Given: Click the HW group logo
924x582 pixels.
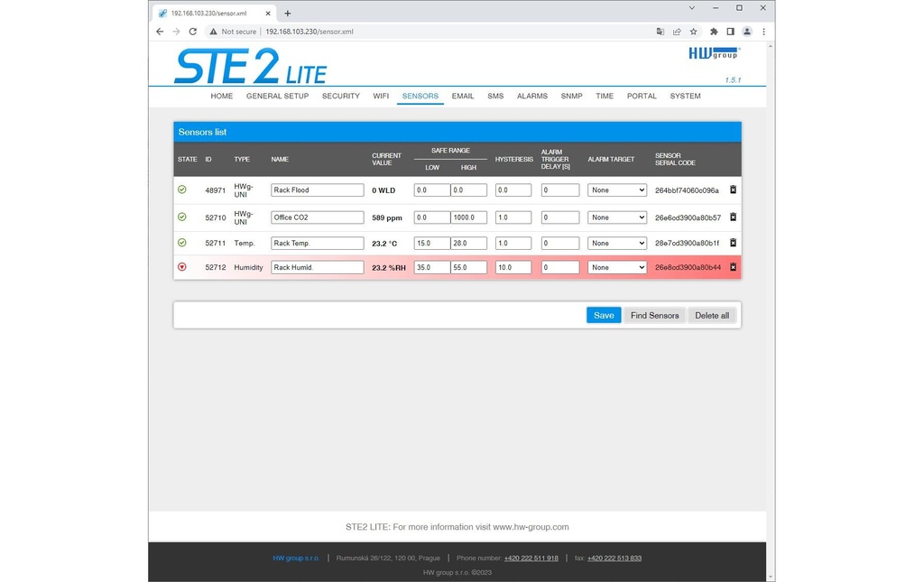Looking at the screenshot, I should pyautogui.click(x=715, y=53).
